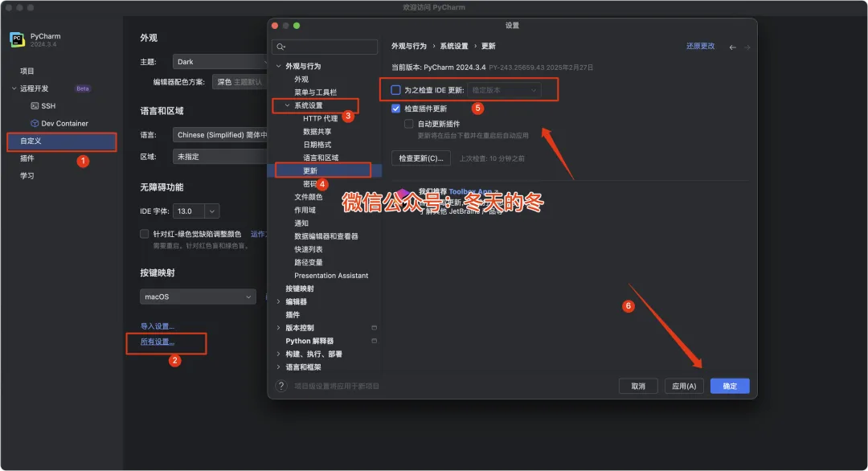This screenshot has width=868, height=471.
Task: Click the SSH terminal icon in sidebar
Action: coord(35,106)
